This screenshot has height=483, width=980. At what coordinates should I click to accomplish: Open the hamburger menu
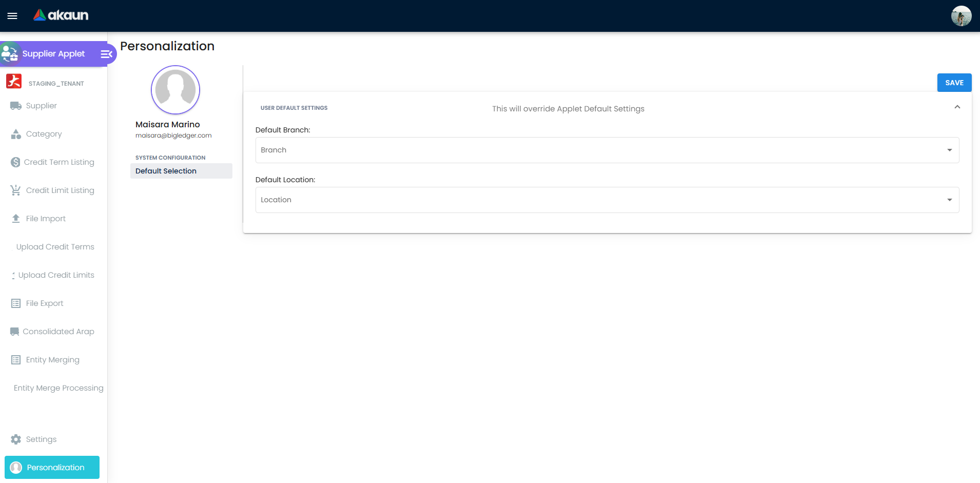point(12,15)
